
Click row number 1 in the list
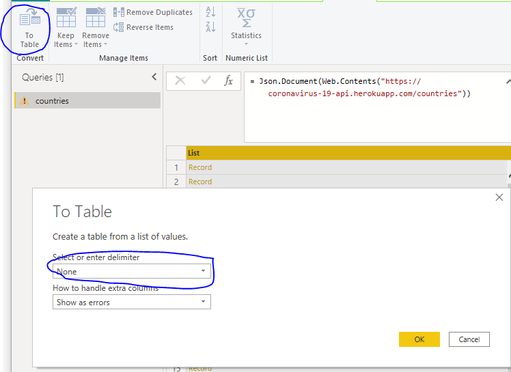(x=176, y=167)
